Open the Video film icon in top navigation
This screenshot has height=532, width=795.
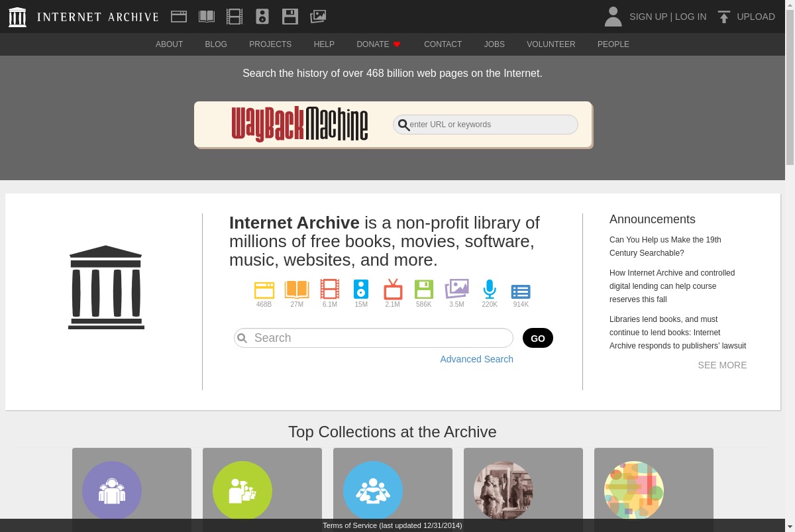tap(235, 17)
